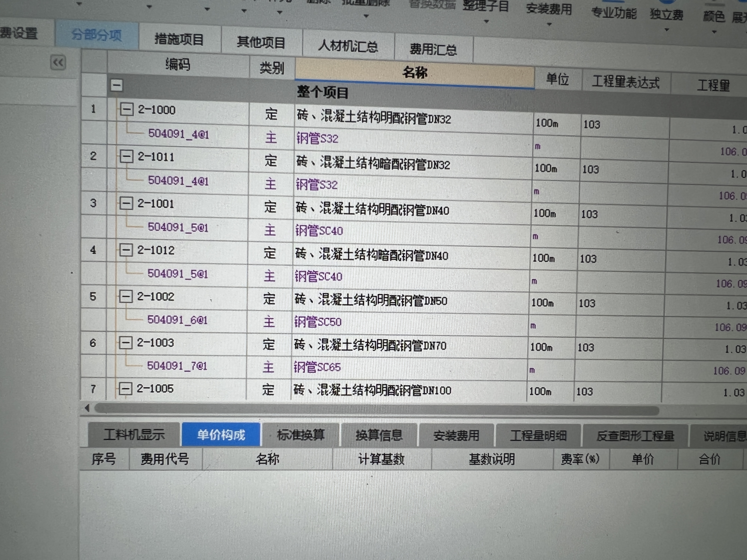
Task: Collapse row 2-1002 tree node
Action: (x=126, y=296)
